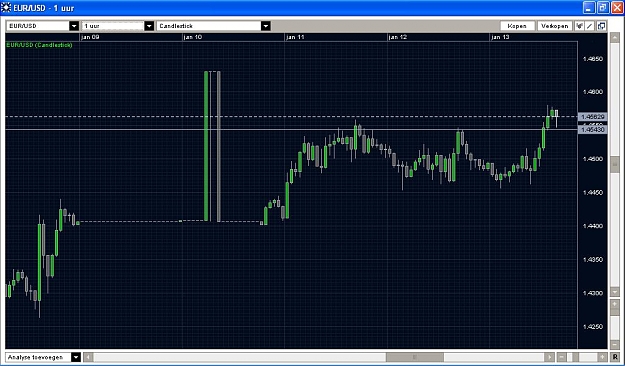Click the 1.4400 axis value
This screenshot has height=366, width=625.
click(x=593, y=226)
